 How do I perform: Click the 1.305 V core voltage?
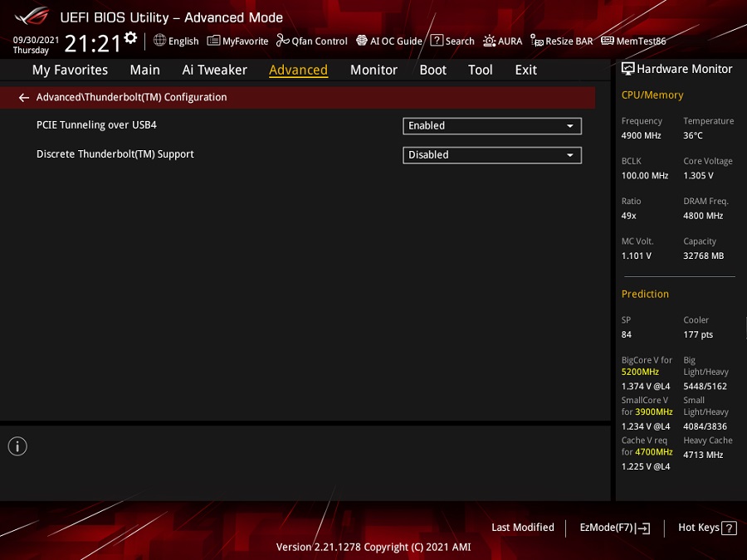698,176
